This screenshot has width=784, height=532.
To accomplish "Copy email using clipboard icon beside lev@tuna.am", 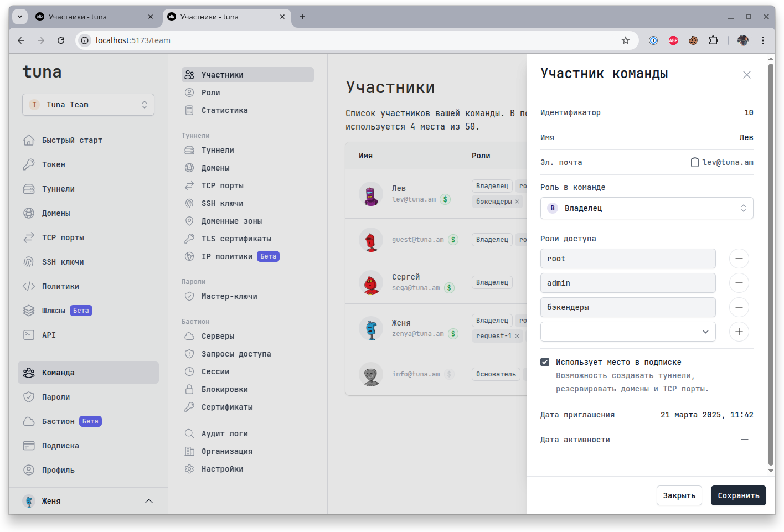I will (694, 162).
